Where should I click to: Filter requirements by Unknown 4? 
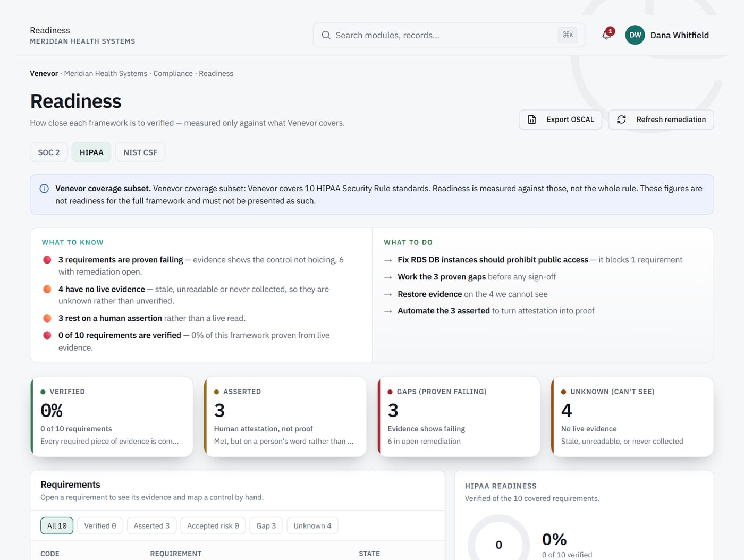click(x=312, y=526)
